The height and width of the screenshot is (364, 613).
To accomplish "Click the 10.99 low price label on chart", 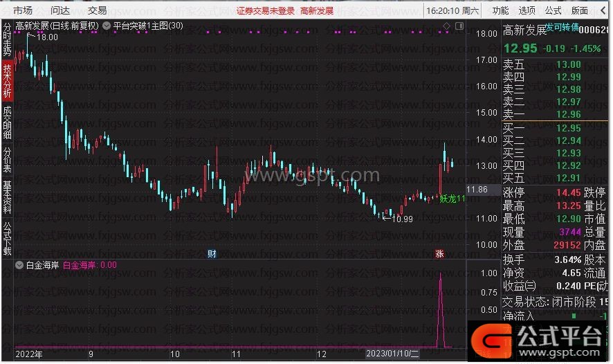I will click(402, 219).
